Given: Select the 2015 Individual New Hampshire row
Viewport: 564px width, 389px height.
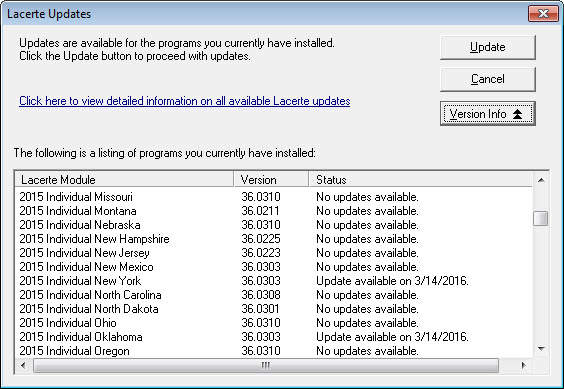Looking at the screenshot, I should [273, 239].
